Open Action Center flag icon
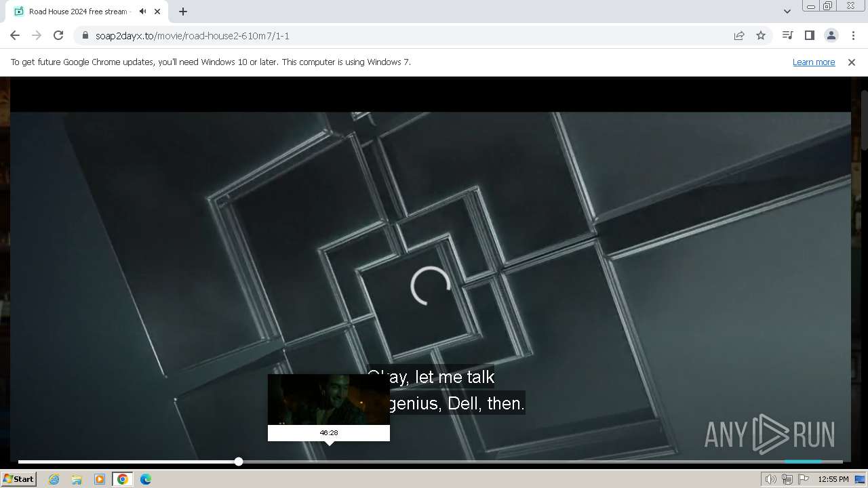868x488 pixels. coord(804,479)
